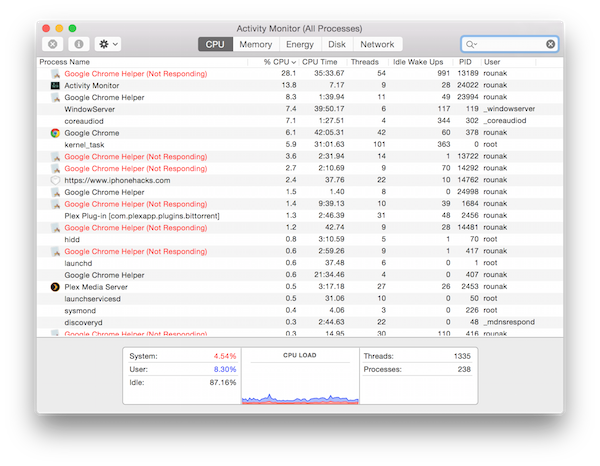
Task: Click the iphonehacks.com shield icon
Action: [55, 180]
